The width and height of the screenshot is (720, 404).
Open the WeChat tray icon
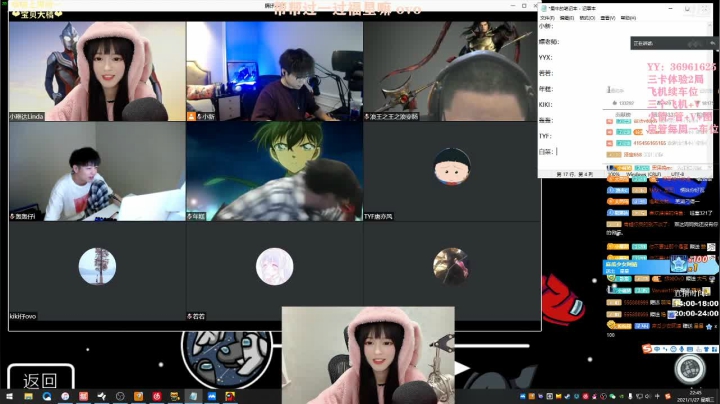click(612, 396)
